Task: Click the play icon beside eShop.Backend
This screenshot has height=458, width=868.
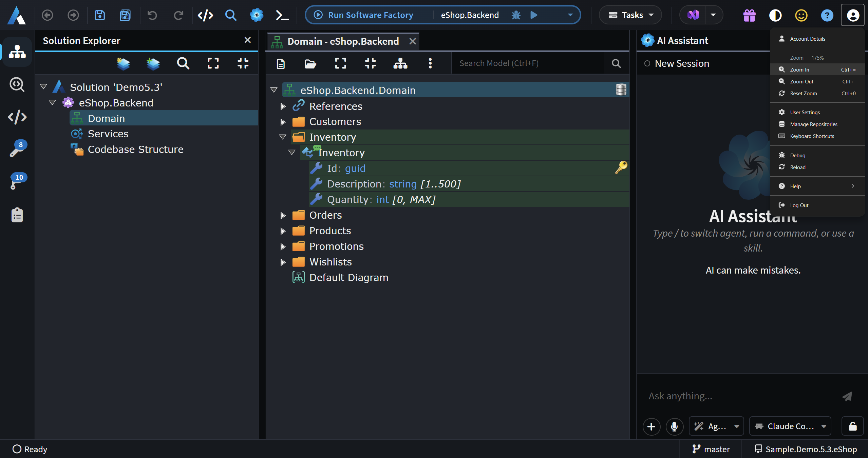Action: tap(534, 15)
